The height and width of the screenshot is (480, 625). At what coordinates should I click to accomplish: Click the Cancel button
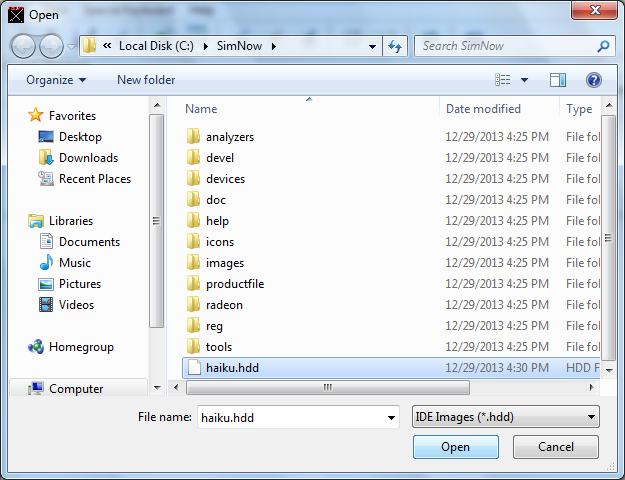[556, 447]
